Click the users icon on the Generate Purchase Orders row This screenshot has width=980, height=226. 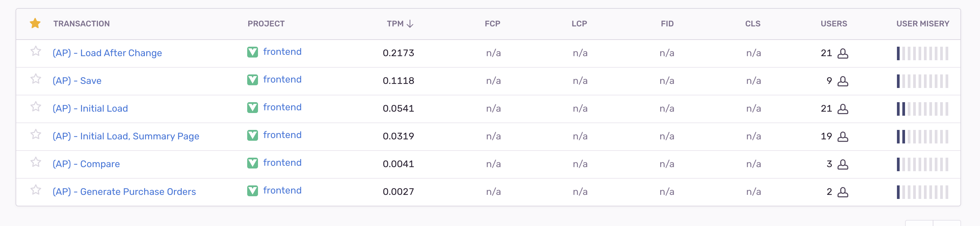(843, 192)
